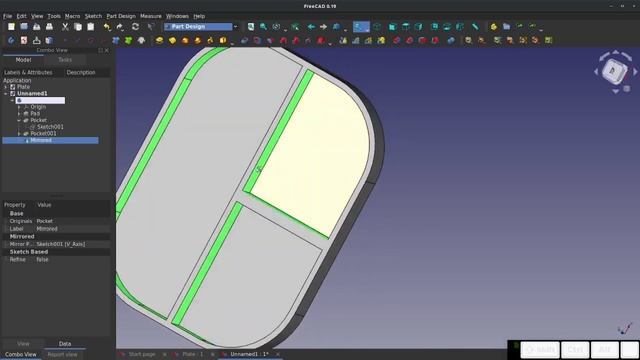This screenshot has width=640, height=360.
Task: Expand the Pocket001 tree node
Action: (x=19, y=133)
